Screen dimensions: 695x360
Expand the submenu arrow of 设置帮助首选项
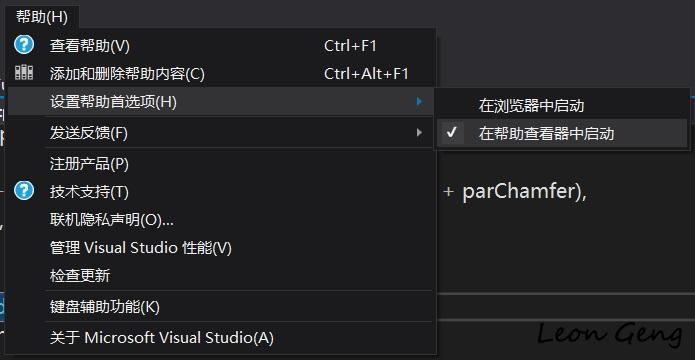coord(419,102)
